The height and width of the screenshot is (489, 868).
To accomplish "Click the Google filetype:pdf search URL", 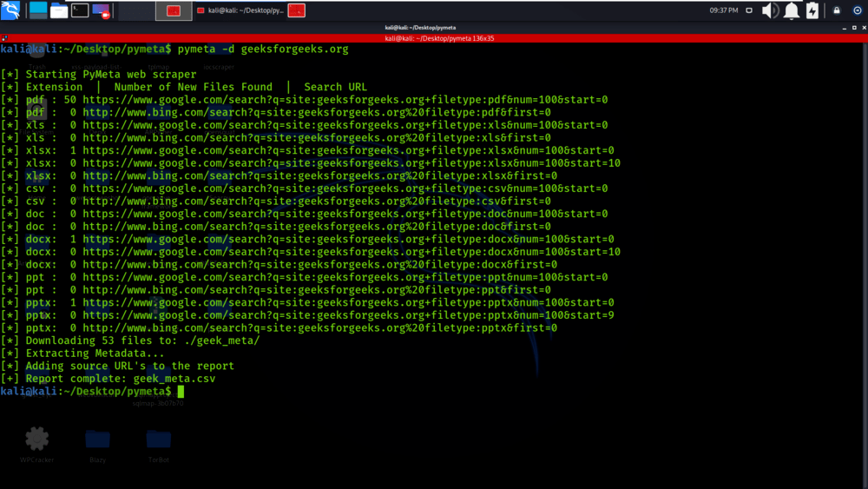I will [x=345, y=100].
